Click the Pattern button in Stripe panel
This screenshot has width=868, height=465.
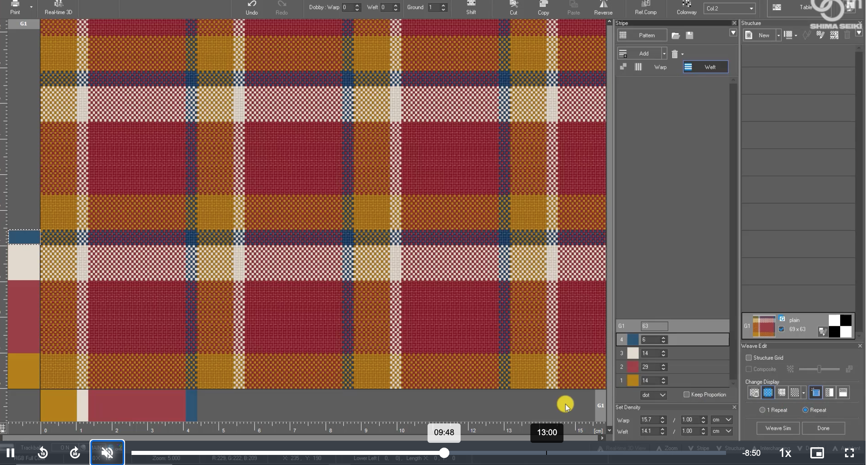[642, 36]
